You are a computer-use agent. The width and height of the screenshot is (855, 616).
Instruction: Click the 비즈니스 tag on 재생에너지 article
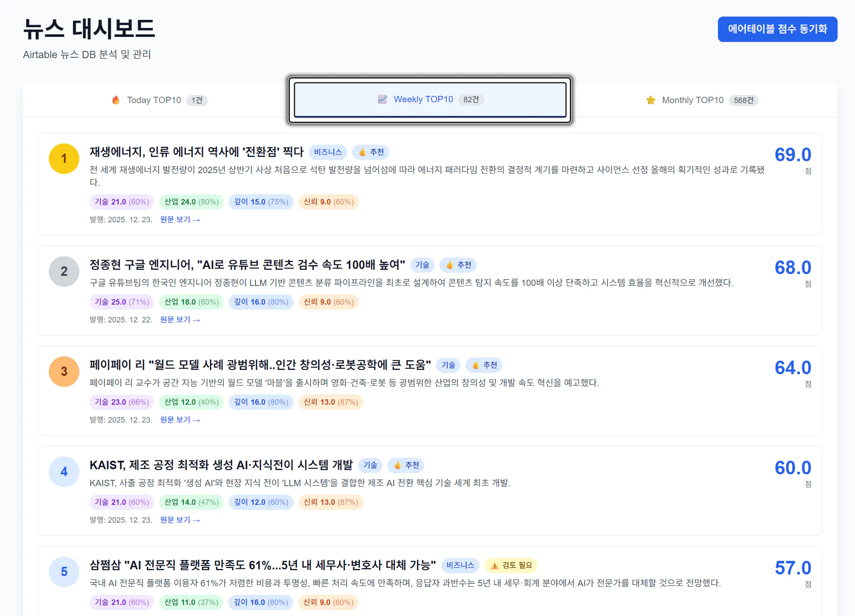tap(328, 152)
